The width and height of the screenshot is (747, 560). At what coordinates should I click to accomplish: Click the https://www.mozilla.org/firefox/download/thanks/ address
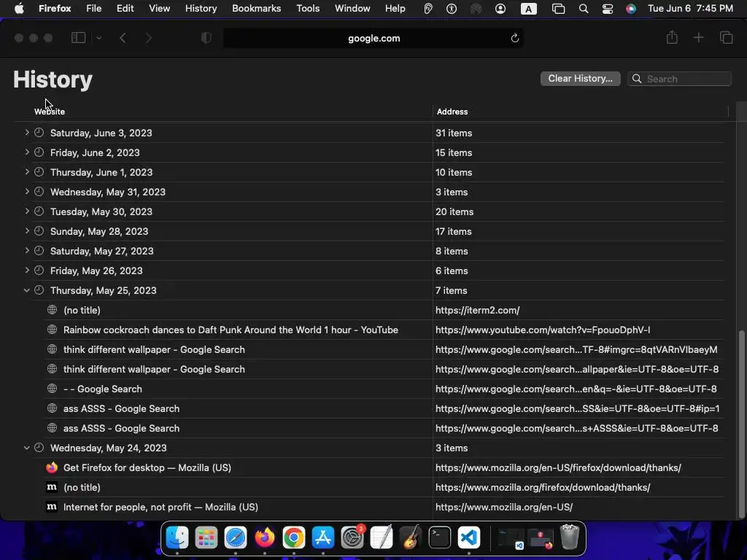coord(543,487)
